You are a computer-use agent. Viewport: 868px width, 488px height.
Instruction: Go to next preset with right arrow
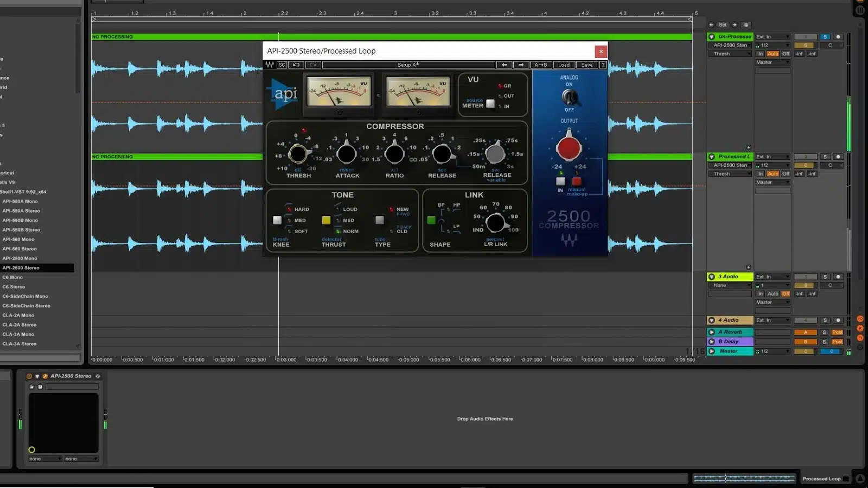click(521, 65)
